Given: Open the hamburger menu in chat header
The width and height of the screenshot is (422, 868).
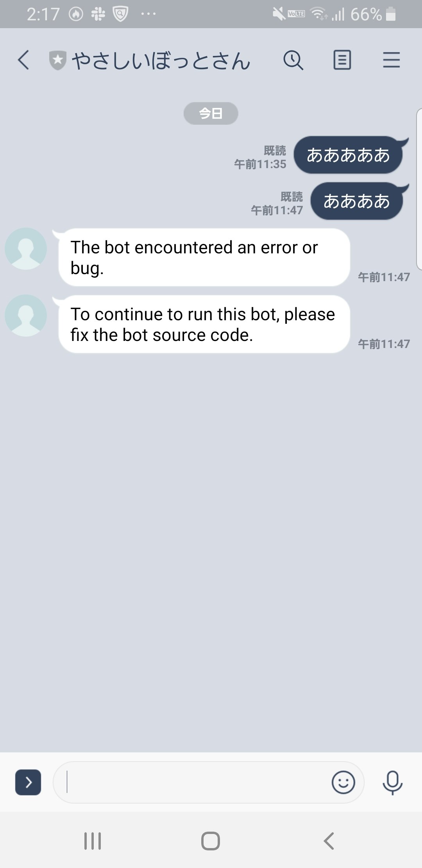Looking at the screenshot, I should (391, 60).
